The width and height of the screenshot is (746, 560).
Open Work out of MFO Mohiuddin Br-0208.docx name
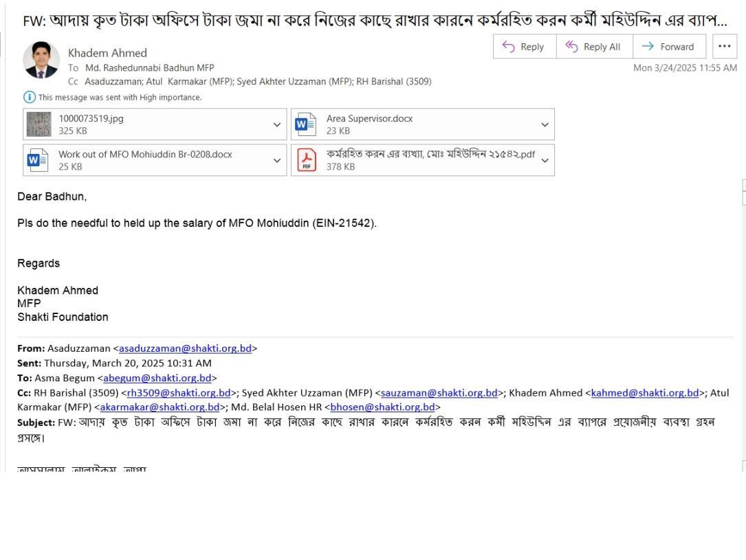click(x=146, y=154)
